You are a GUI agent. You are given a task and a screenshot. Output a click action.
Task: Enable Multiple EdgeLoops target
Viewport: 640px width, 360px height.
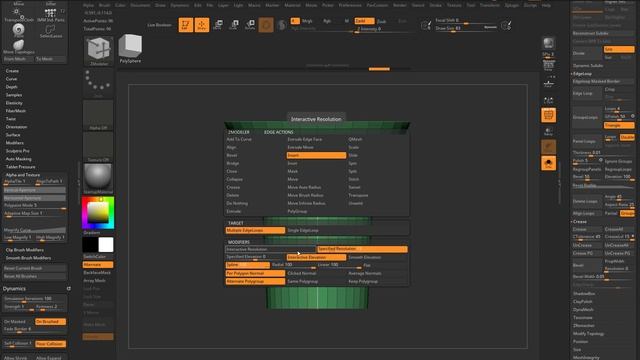[x=255, y=231]
